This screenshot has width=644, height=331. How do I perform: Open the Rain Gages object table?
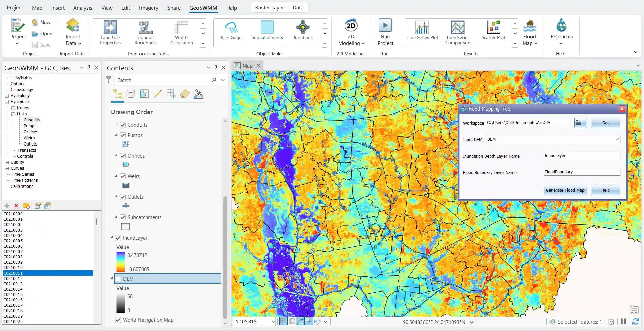point(232,30)
